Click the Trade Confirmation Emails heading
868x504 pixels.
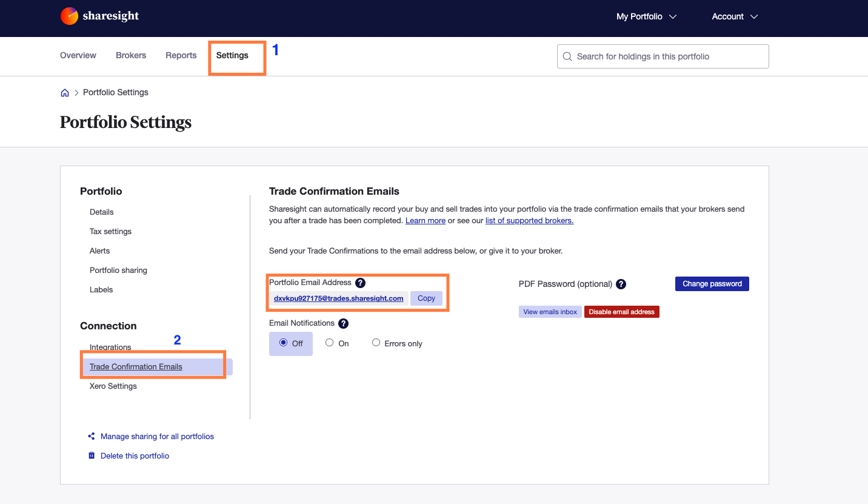[334, 191]
